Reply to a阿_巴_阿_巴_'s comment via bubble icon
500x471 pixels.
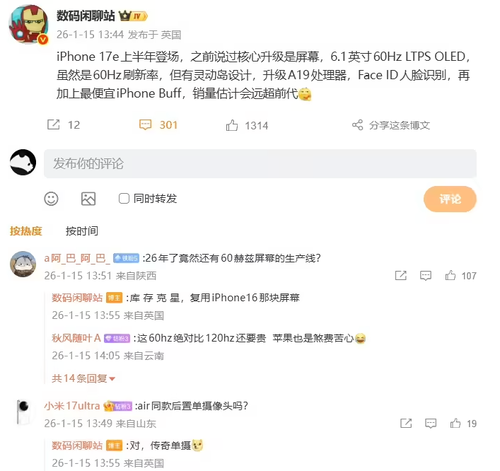coord(426,276)
